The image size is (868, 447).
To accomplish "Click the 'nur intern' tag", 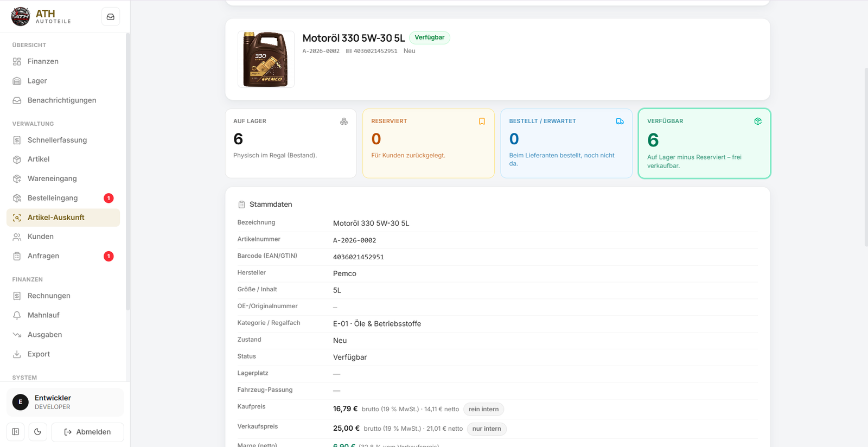I will tap(487, 429).
